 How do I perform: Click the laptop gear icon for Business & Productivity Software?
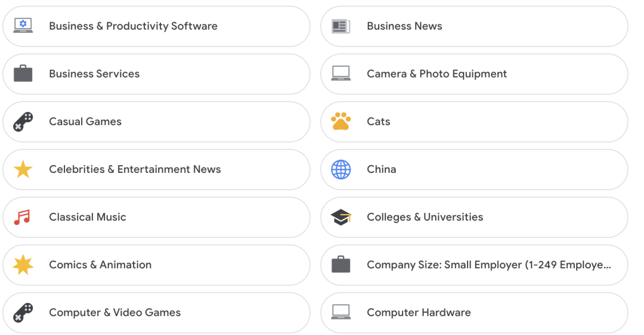pyautogui.click(x=23, y=26)
